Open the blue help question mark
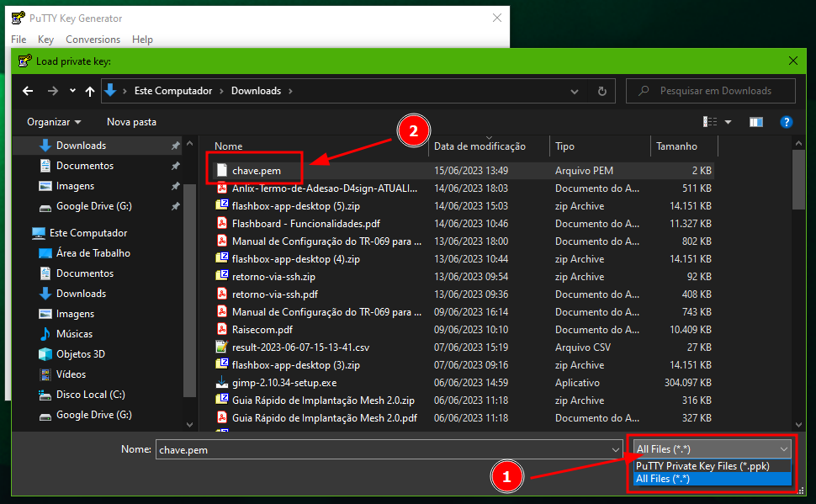Image resolution: width=816 pixels, height=504 pixels. coord(787,122)
